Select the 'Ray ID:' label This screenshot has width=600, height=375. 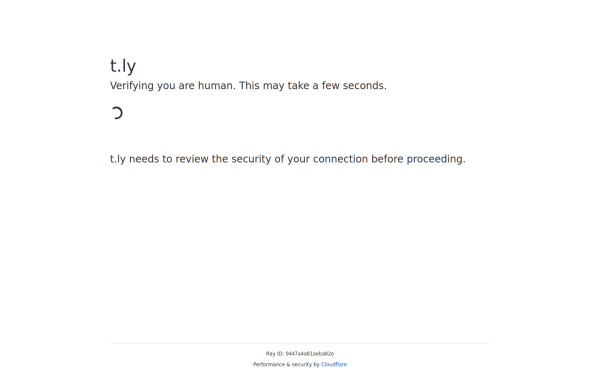click(x=275, y=354)
